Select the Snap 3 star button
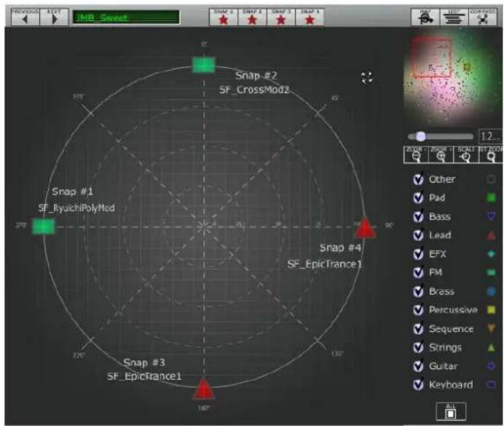Image resolution: width=504 pixels, height=426 pixels. click(280, 17)
